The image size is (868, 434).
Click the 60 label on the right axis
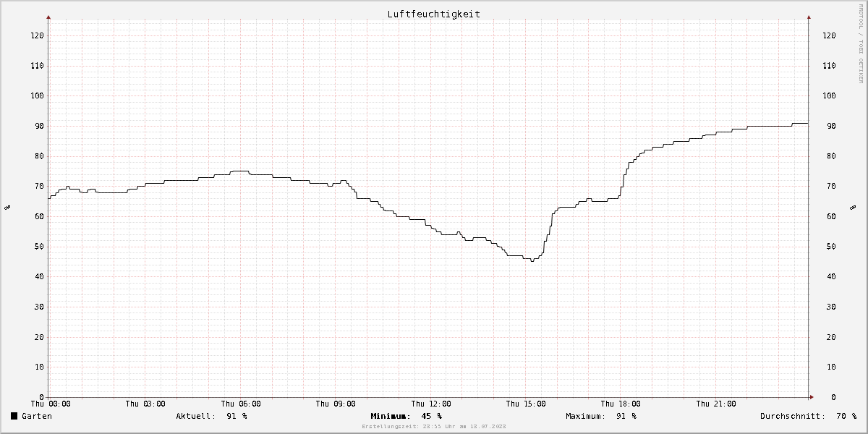tap(831, 216)
